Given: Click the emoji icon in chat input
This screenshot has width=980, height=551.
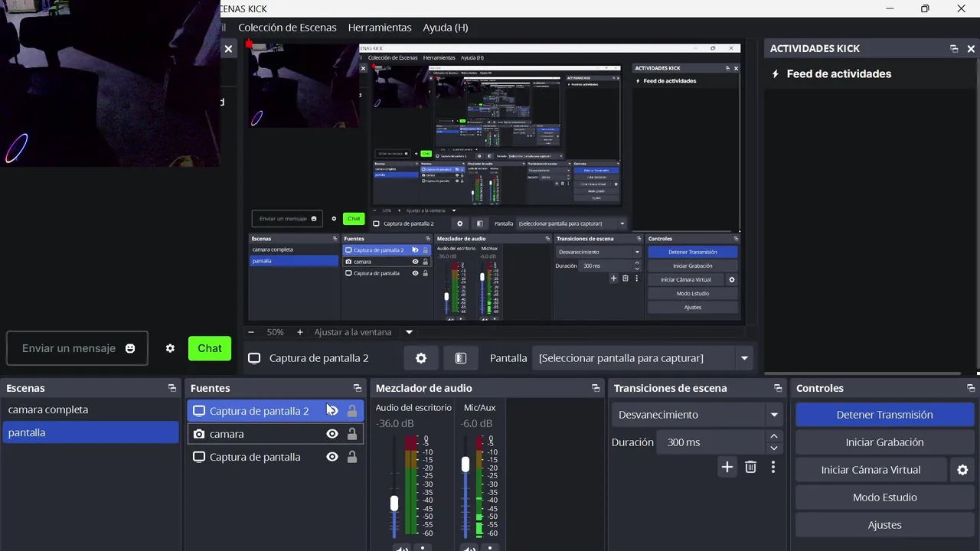Looking at the screenshot, I should tap(130, 348).
